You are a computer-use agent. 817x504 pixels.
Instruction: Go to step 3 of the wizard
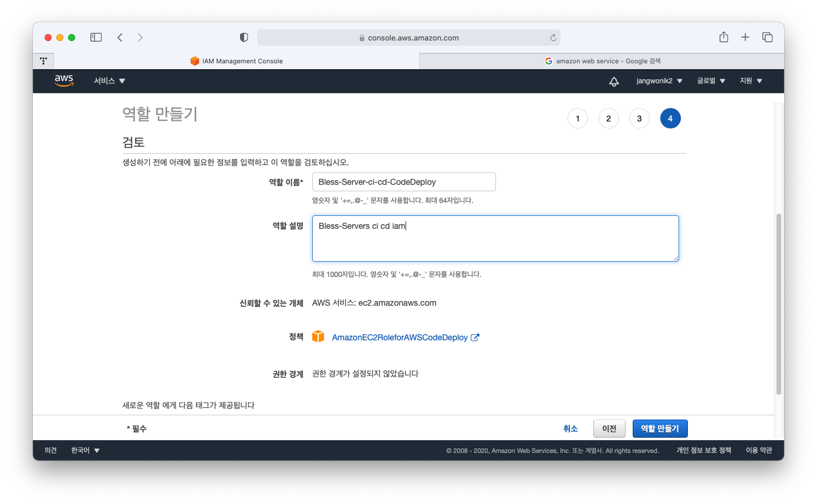639,119
